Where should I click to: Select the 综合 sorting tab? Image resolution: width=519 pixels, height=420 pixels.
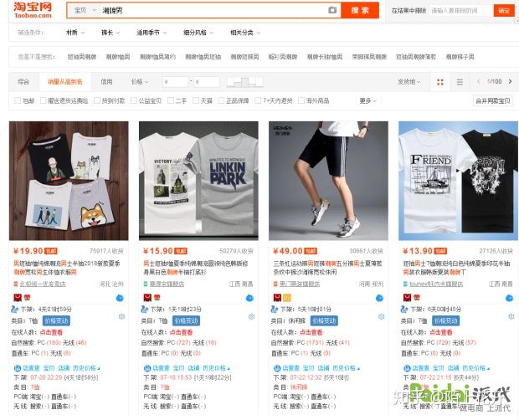coord(23,82)
